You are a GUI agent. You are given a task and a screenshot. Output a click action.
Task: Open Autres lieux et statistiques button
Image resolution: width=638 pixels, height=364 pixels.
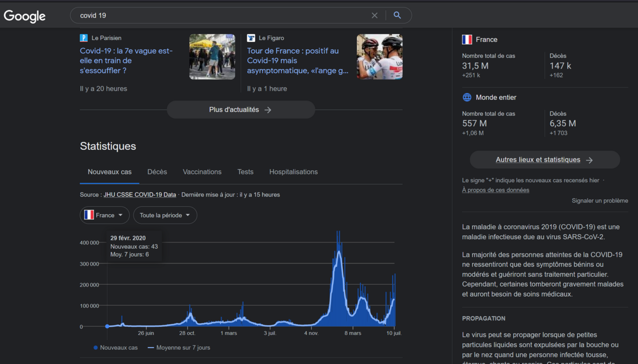[x=544, y=160]
